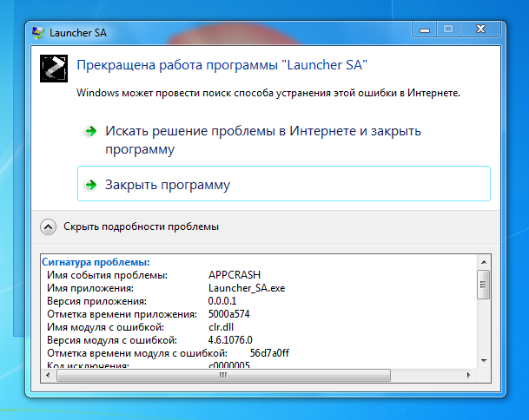Click heading 'Прекращена работа программы "Launcher SA"'
Image resolution: width=529 pixels, height=420 pixels.
pos(222,65)
